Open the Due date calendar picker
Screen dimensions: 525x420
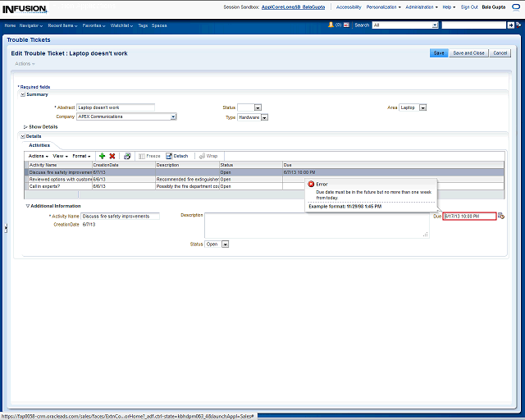point(501,216)
